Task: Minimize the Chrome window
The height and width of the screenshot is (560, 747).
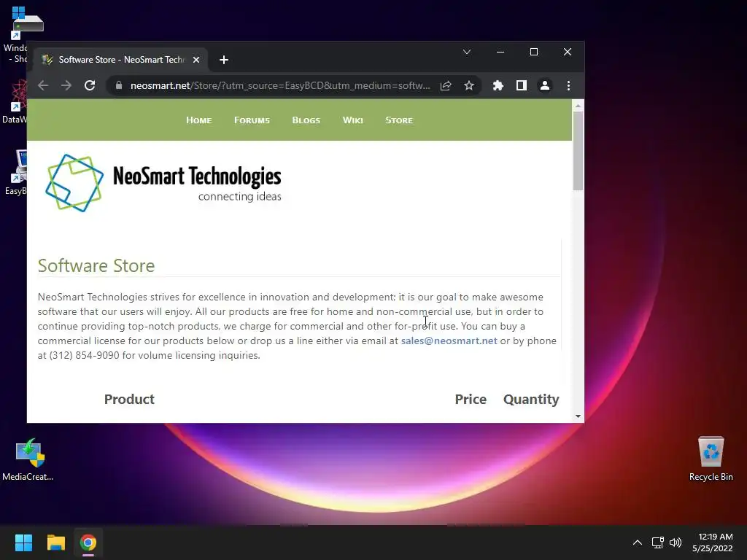Action: click(x=500, y=52)
